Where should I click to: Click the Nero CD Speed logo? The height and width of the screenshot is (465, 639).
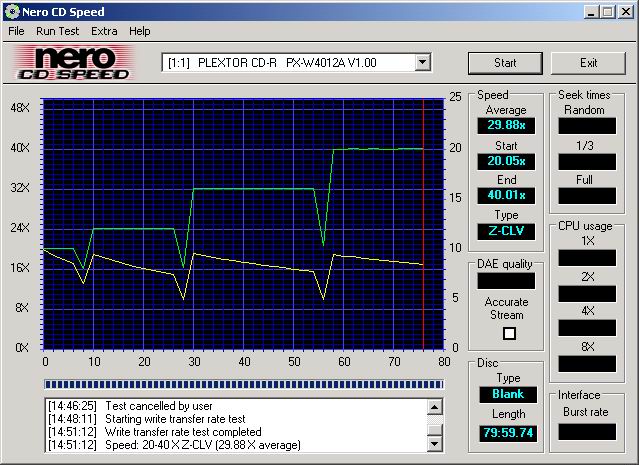pos(73,63)
